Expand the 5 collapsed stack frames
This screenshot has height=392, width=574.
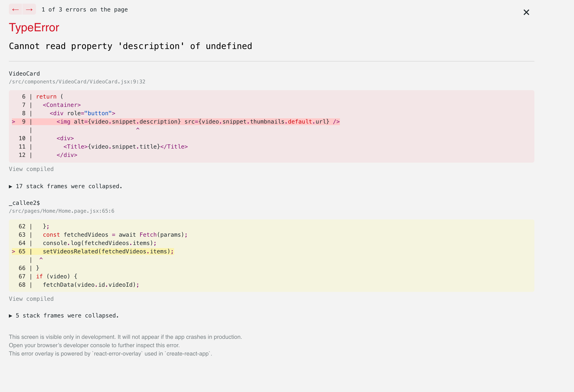pos(64,316)
